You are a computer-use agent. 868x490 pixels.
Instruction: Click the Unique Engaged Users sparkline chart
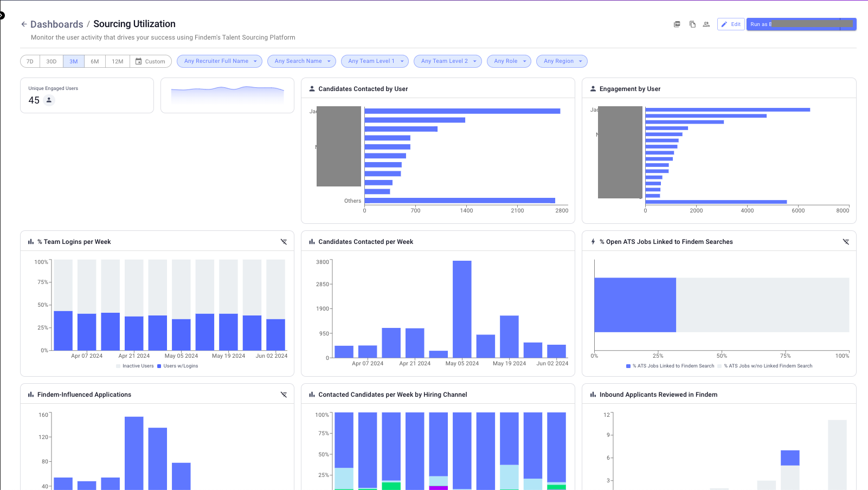tap(228, 95)
